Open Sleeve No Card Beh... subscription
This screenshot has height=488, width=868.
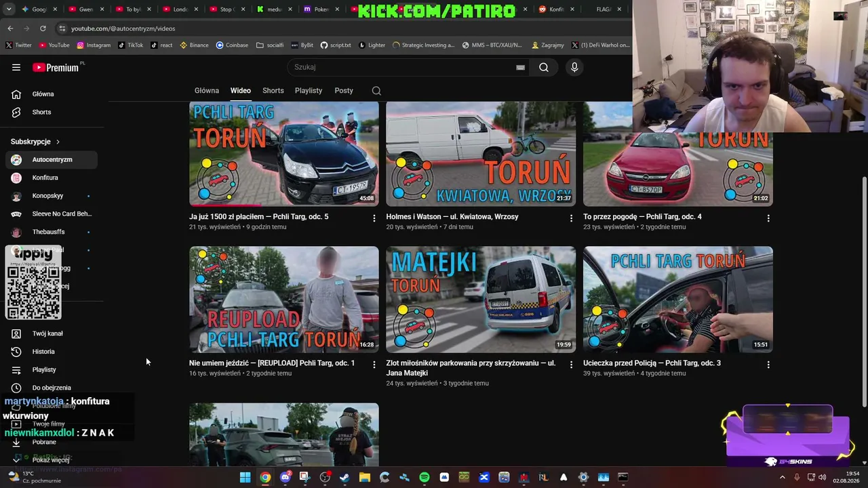(52, 213)
